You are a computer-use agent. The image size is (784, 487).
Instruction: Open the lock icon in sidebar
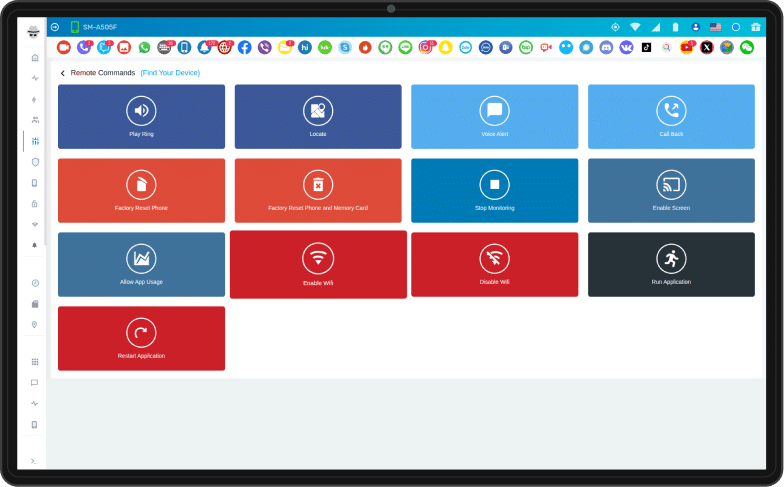click(x=34, y=204)
